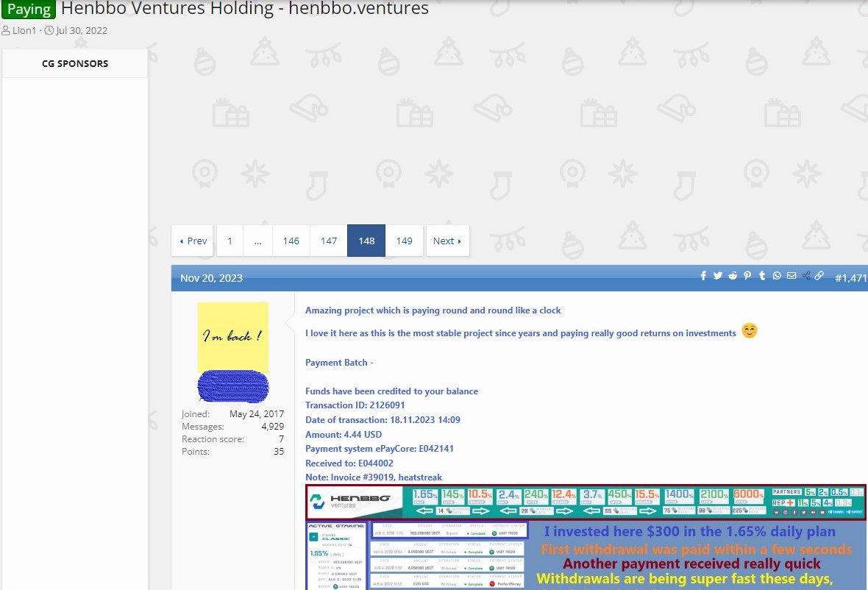The image size is (868, 590).
Task: Open post number #1,471 link
Action: [x=851, y=278]
